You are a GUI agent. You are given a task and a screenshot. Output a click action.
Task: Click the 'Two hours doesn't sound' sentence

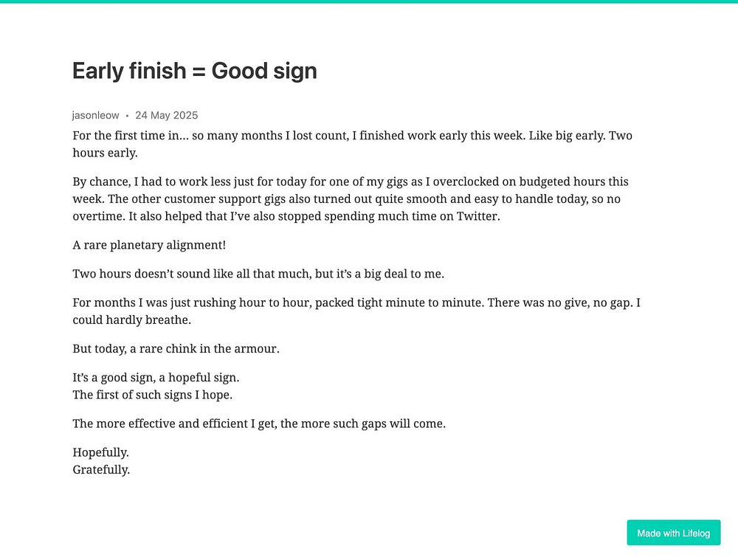tap(258, 274)
